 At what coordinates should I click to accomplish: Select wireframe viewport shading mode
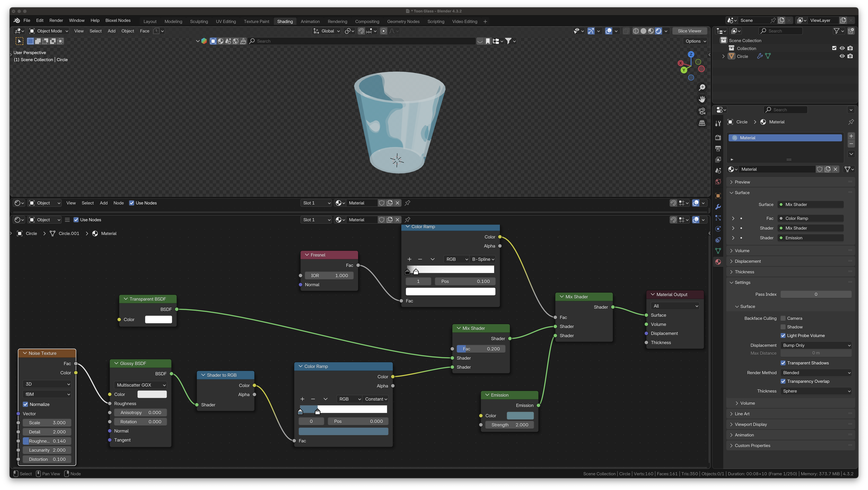636,31
